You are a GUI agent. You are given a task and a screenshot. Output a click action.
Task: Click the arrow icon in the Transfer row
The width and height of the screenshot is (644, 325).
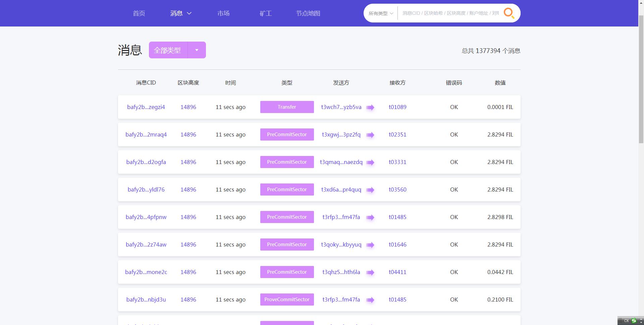[370, 107]
